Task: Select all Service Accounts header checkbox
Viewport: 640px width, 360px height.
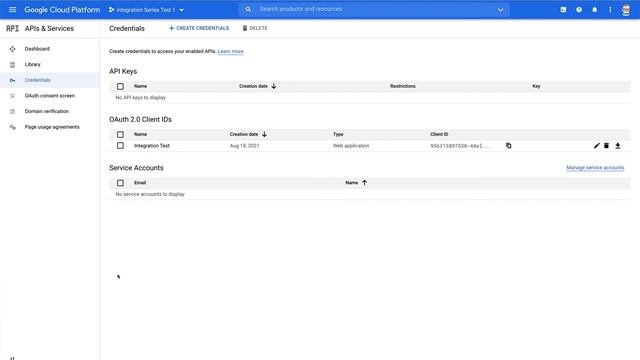Action: 120,183
